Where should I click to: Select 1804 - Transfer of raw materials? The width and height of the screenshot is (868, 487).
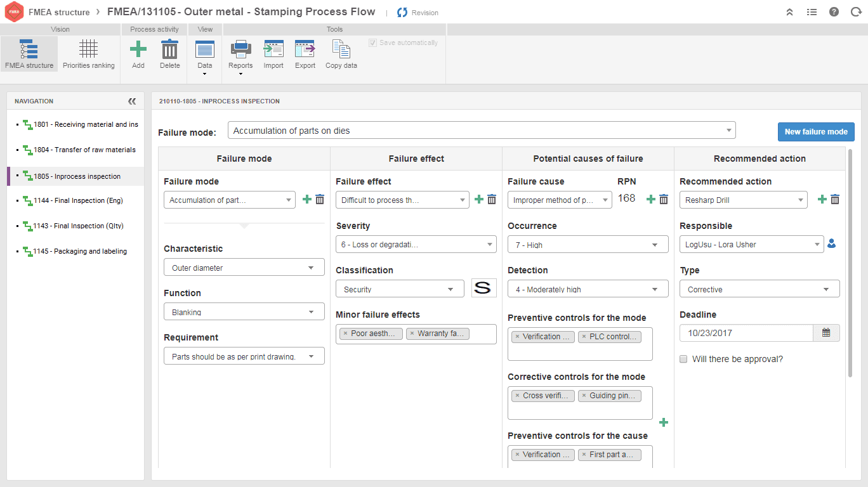click(x=79, y=150)
